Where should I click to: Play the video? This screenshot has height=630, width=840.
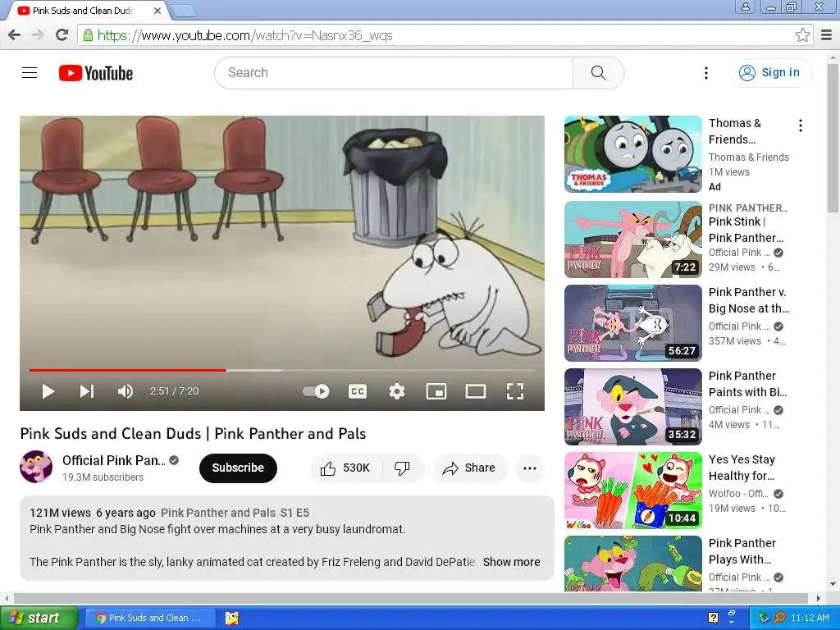(48, 391)
